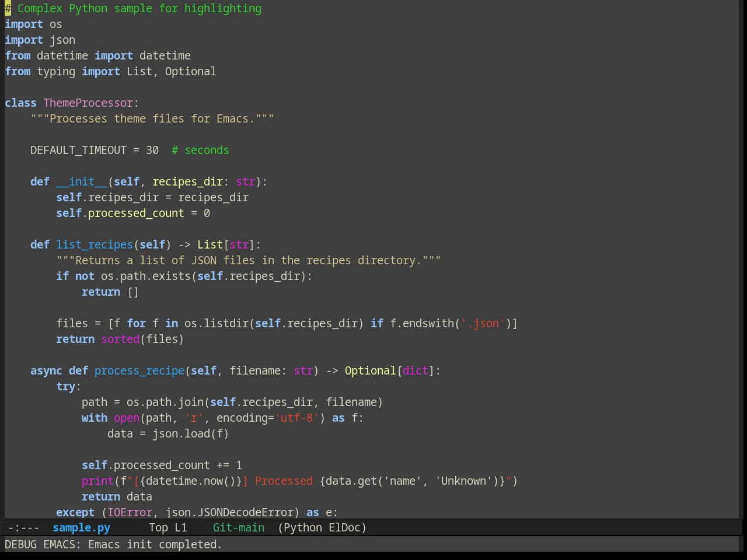
Task: Click the process_recipe function name
Action: [x=139, y=371]
